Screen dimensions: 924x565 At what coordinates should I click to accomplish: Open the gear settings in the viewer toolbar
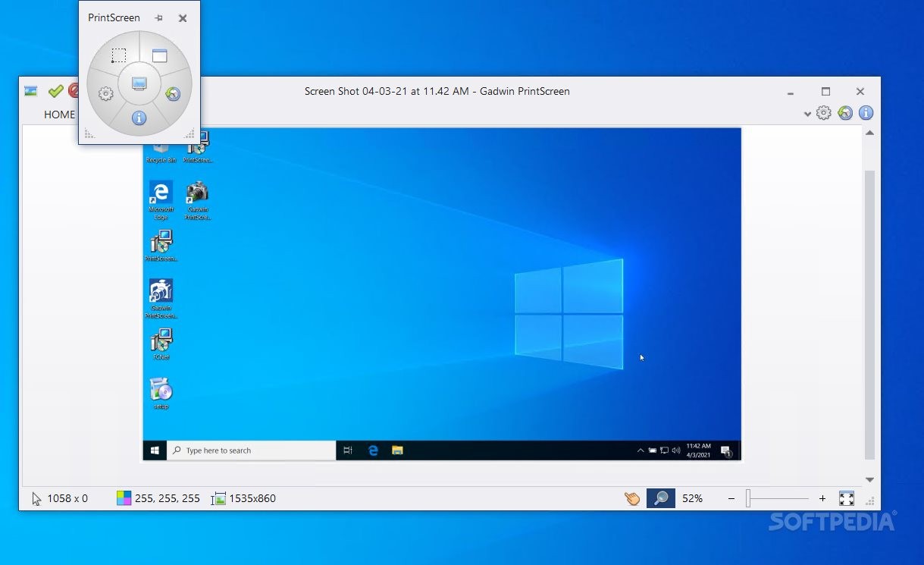pyautogui.click(x=824, y=112)
